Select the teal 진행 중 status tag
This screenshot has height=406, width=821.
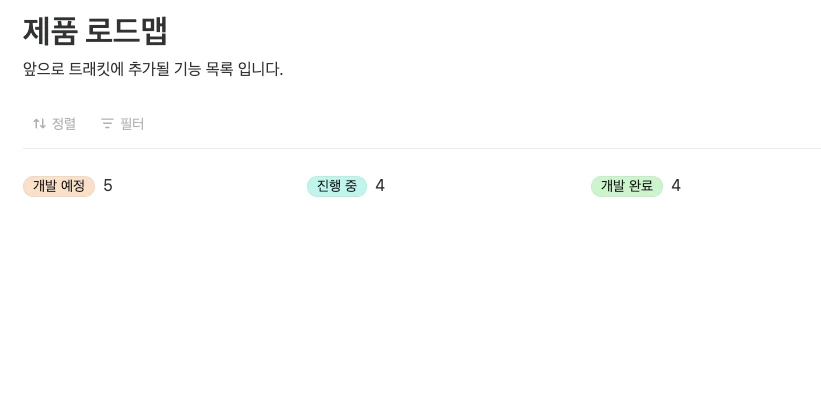pyautogui.click(x=337, y=186)
